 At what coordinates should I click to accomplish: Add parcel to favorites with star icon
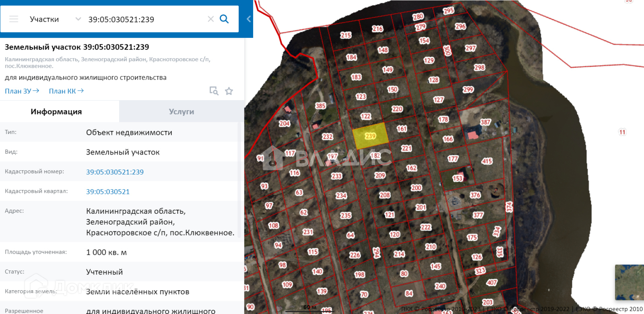(x=229, y=91)
